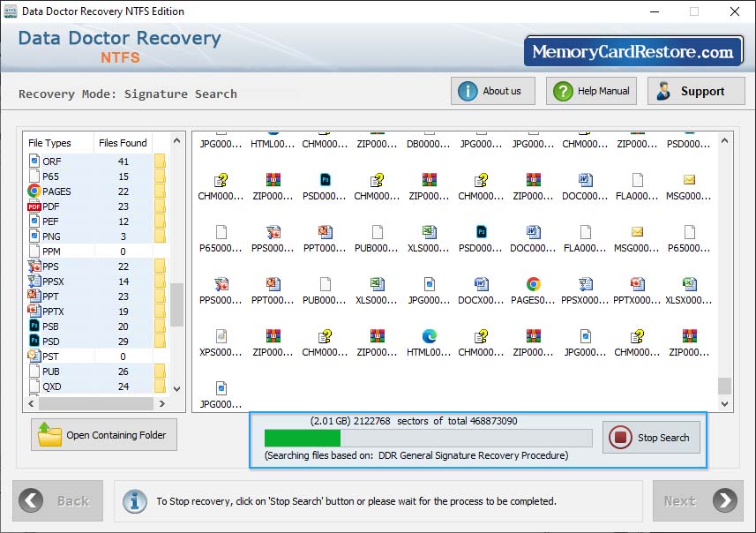The width and height of the screenshot is (756, 533).
Task: Click the "2122768 sectors of total 468873090" text
Action: coord(435,421)
